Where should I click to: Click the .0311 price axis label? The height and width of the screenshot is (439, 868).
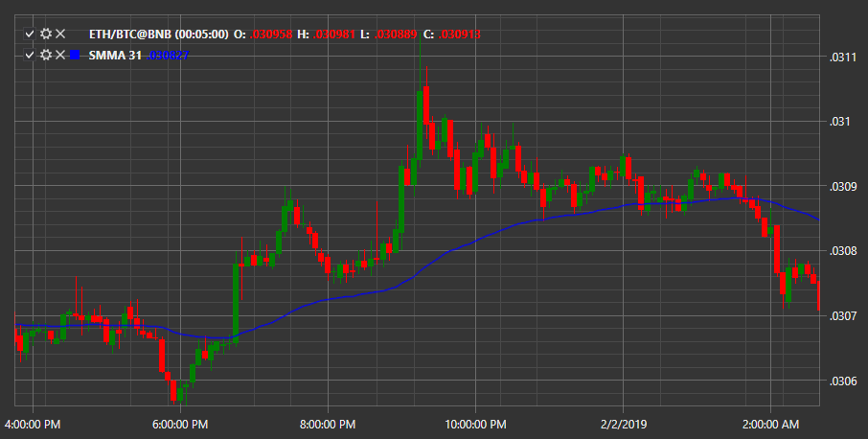click(842, 57)
